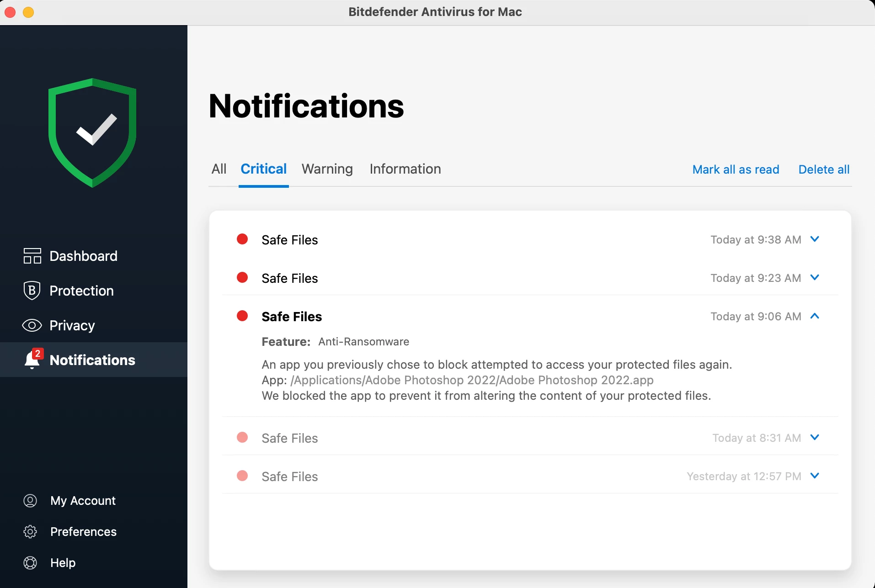This screenshot has width=875, height=588.
Task: Click Safe Files title of Yesterday row
Action: 290,477
